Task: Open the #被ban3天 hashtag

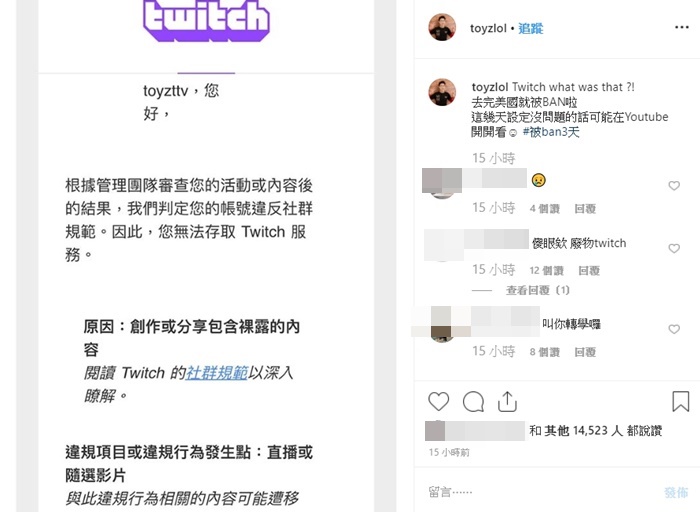Action: pyautogui.click(x=551, y=132)
